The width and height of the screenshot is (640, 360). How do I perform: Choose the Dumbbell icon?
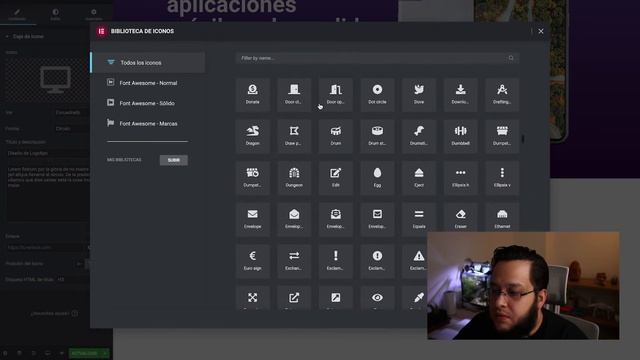[460, 136]
